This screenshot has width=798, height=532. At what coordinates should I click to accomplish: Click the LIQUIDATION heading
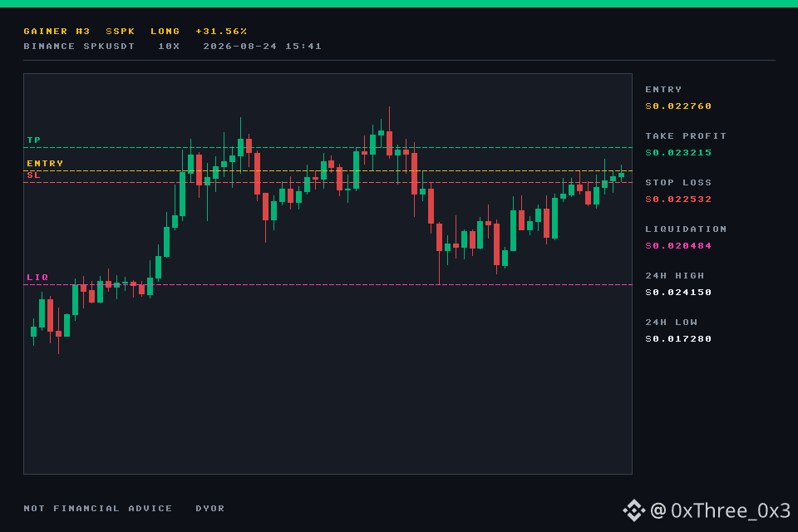[x=686, y=229]
